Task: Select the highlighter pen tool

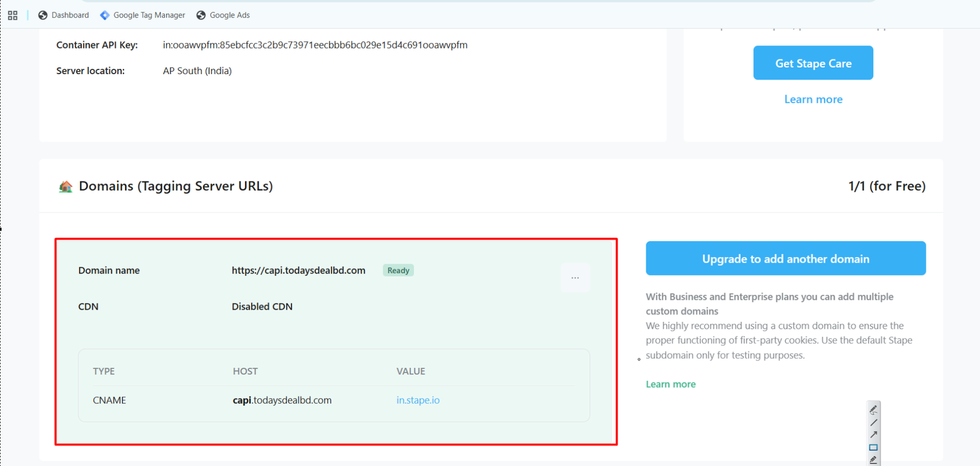Action: pos(873,460)
